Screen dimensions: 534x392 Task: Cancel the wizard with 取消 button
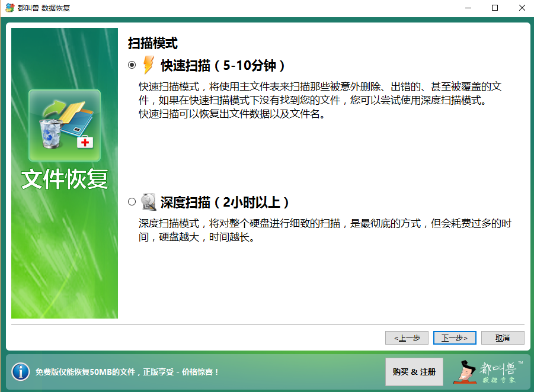click(x=503, y=338)
